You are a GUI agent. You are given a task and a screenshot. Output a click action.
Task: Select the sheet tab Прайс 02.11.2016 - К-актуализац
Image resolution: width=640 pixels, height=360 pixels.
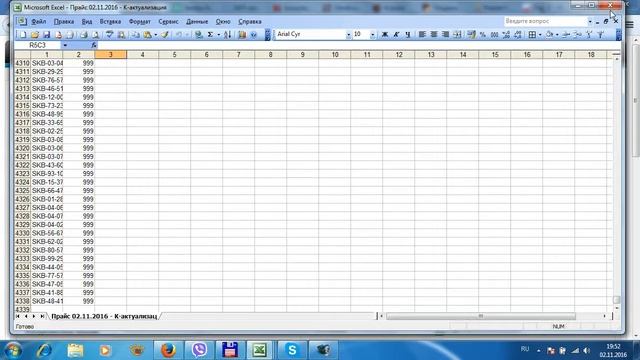point(104,316)
